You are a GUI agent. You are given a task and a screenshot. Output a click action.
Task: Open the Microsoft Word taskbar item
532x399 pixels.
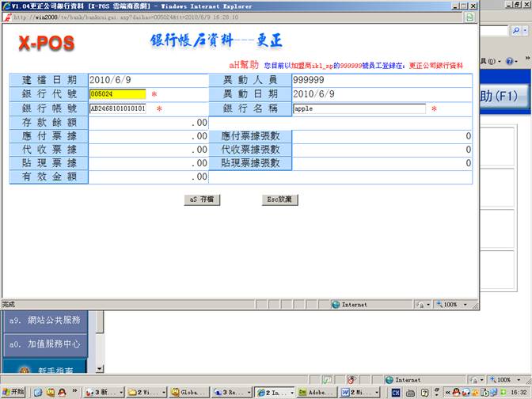click(x=360, y=392)
